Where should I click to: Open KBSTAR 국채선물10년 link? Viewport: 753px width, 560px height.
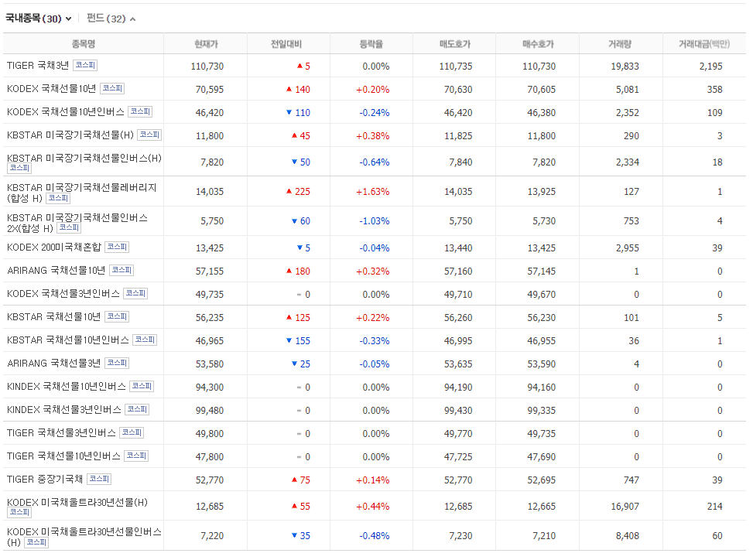click(54, 316)
